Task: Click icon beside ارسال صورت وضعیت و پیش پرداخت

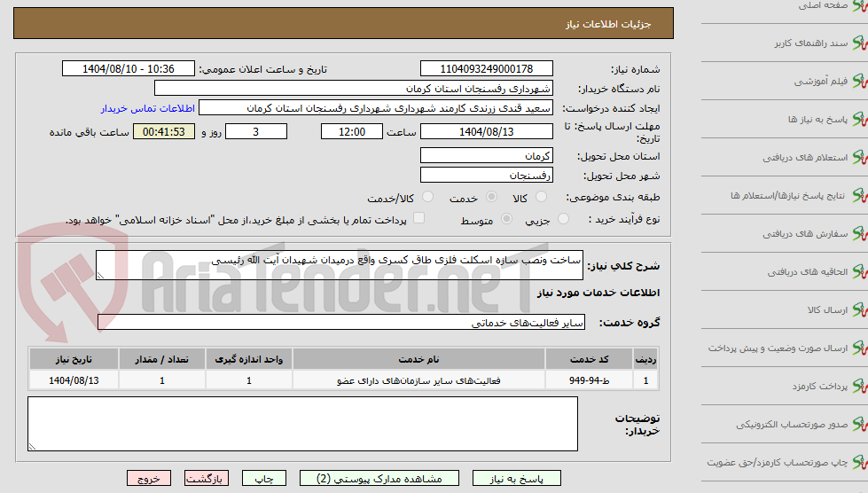Action: (860, 348)
